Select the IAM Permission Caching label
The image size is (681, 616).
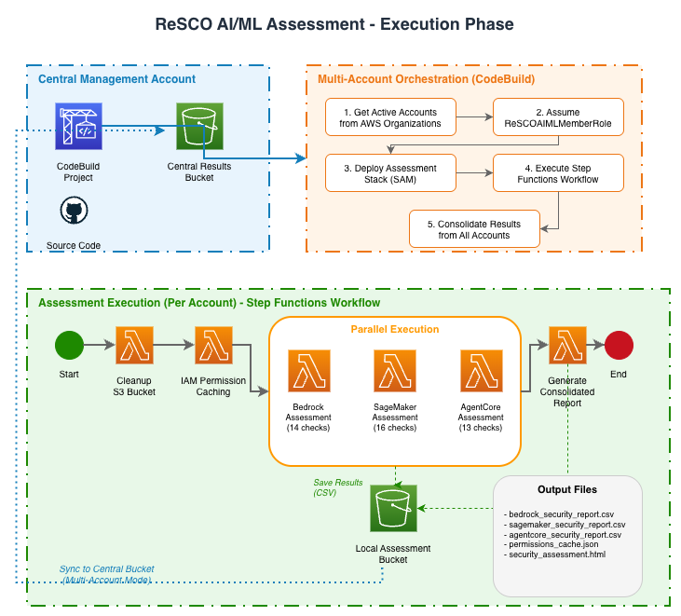click(x=213, y=386)
